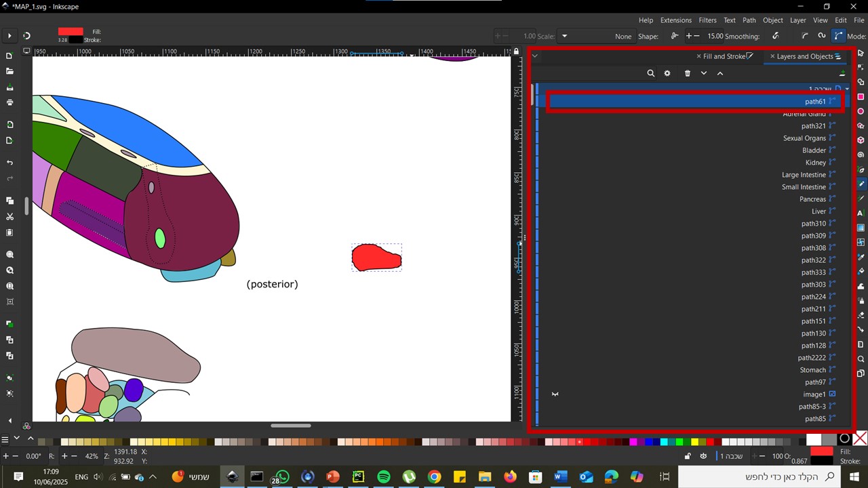Choose the Rectangle tool
This screenshot has width=868, height=488.
point(861,97)
